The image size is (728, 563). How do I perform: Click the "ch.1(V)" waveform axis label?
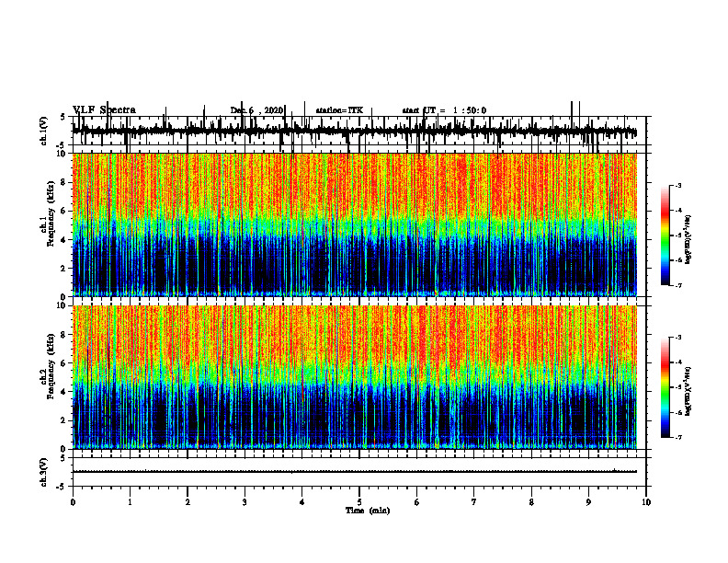tap(44, 131)
